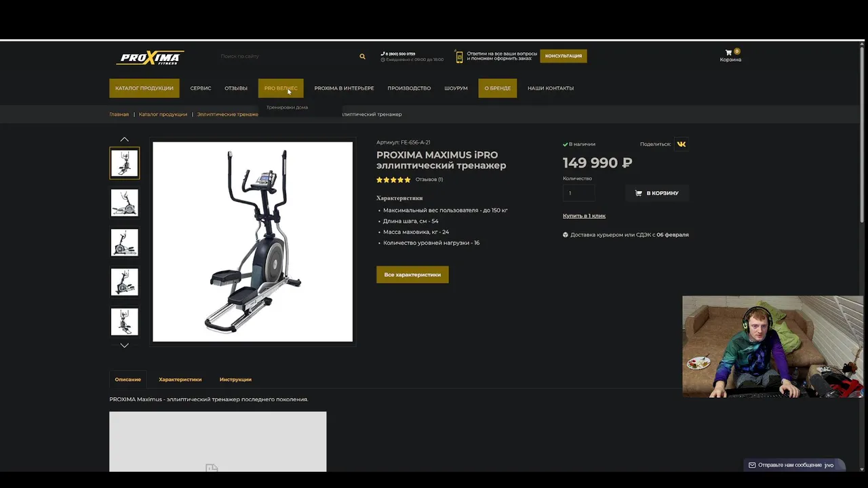Add product with В корзину button
The height and width of the screenshot is (488, 868).
(656, 193)
